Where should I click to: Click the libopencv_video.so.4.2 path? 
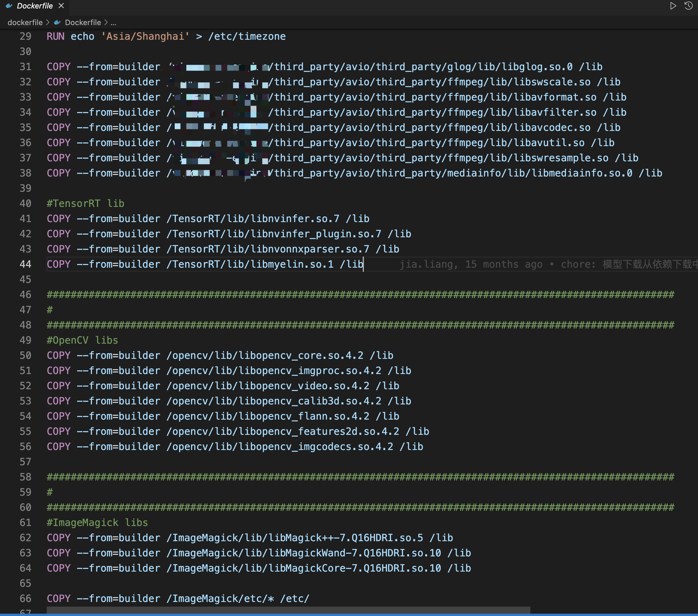[268, 386]
